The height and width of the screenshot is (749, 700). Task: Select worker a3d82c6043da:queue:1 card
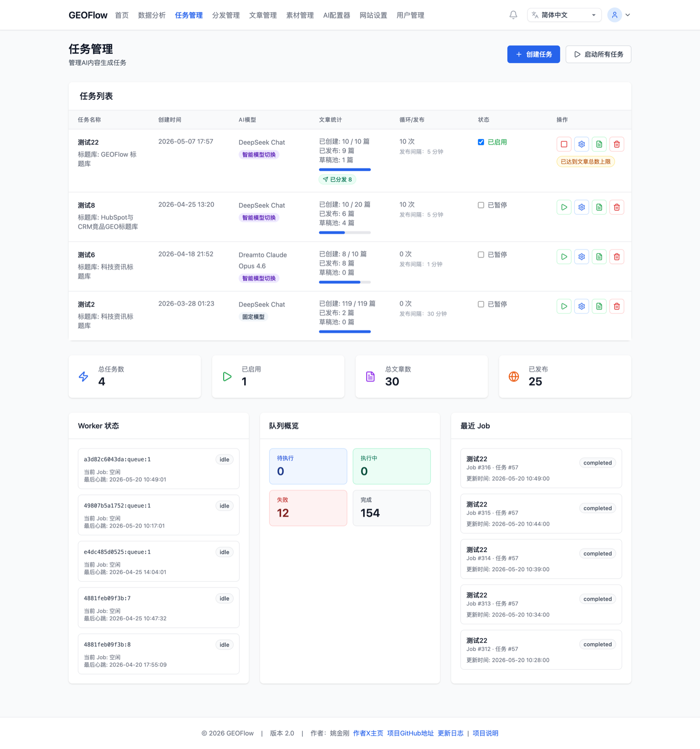tap(159, 468)
